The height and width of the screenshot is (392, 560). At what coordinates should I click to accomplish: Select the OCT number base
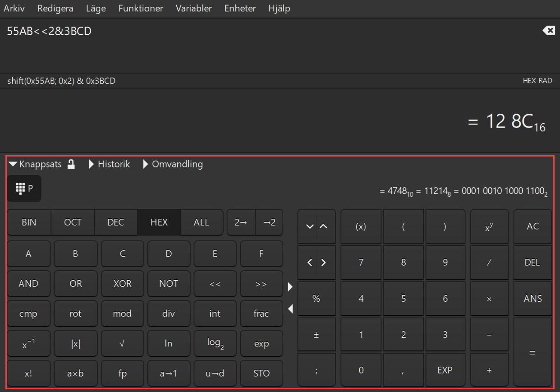(x=73, y=222)
